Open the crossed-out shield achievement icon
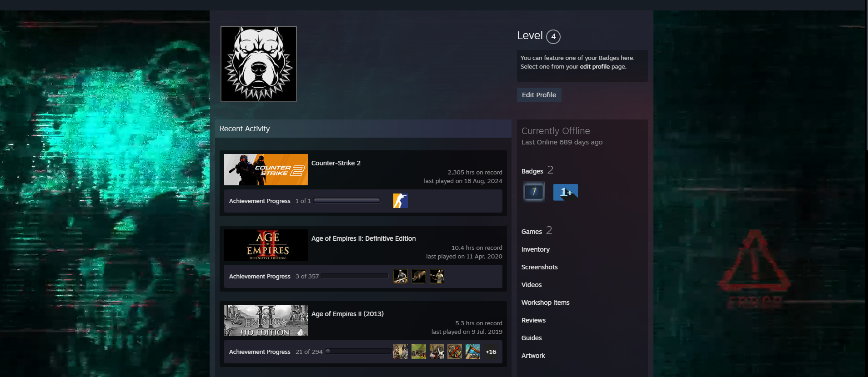 point(455,352)
